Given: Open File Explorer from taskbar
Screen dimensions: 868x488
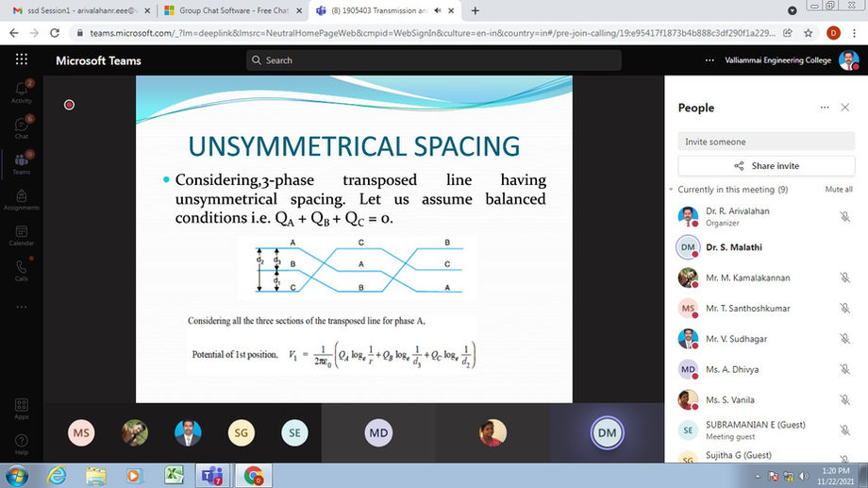Looking at the screenshot, I should pyautogui.click(x=96, y=476).
